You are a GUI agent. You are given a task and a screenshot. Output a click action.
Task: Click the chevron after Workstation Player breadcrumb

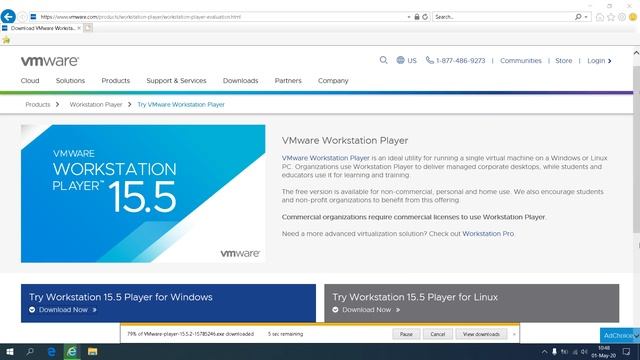tap(129, 104)
